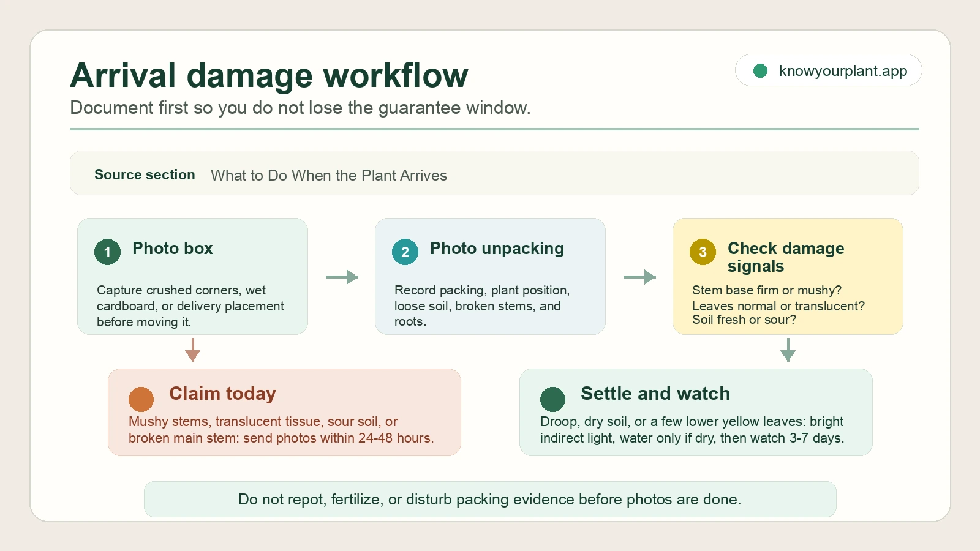Image resolution: width=980 pixels, height=551 pixels.
Task: Click the 'Arrival damage workflow' title
Action: (269, 75)
